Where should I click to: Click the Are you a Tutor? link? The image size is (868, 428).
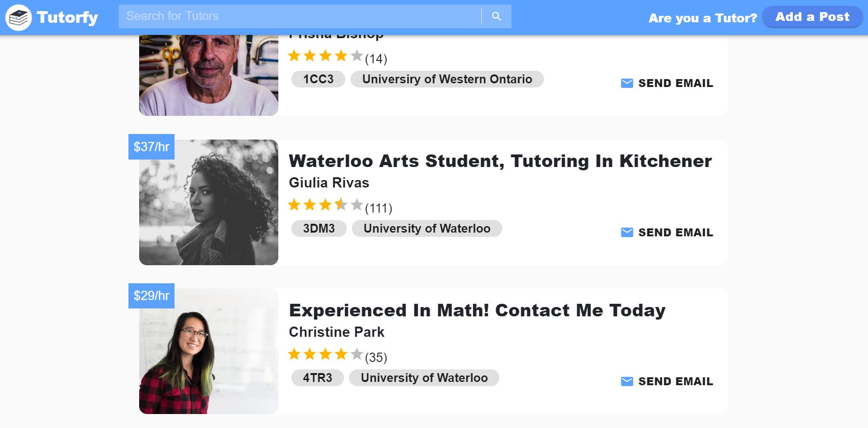[x=703, y=18]
